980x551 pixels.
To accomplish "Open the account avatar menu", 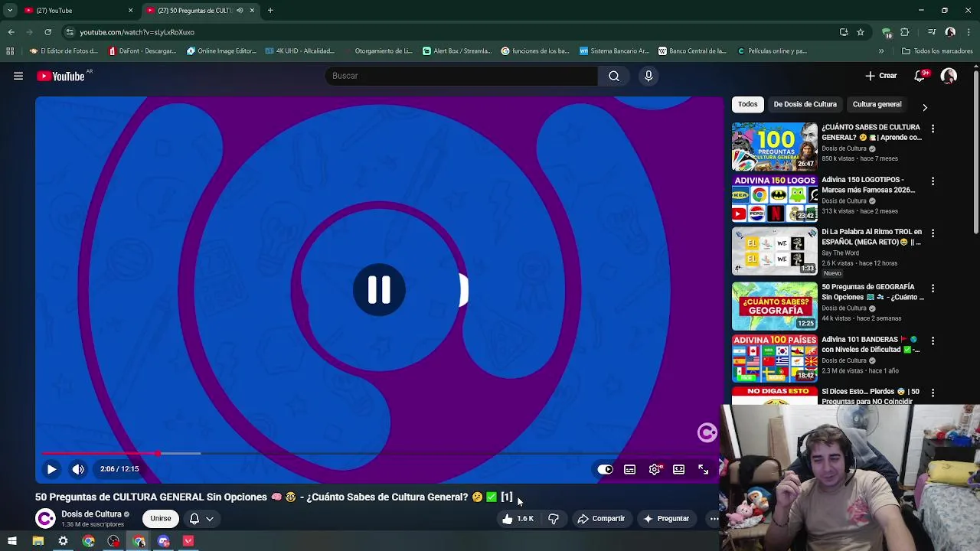I will [x=949, y=76].
